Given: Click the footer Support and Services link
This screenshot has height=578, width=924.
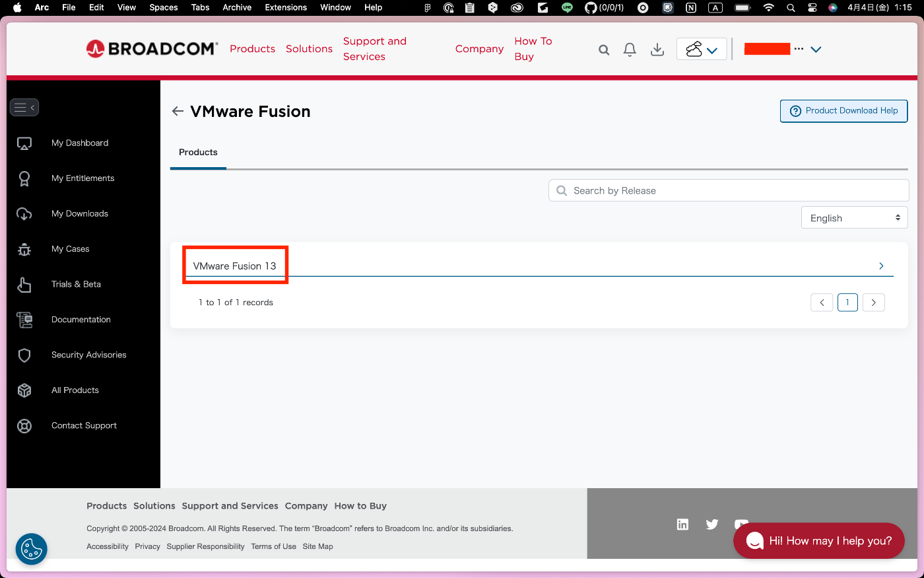Looking at the screenshot, I should click(230, 506).
